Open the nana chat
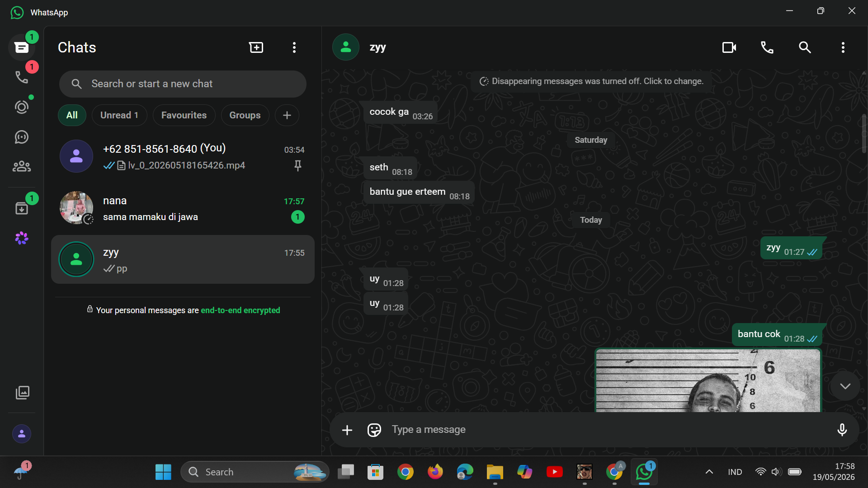Image resolution: width=868 pixels, height=488 pixels. coord(183,208)
